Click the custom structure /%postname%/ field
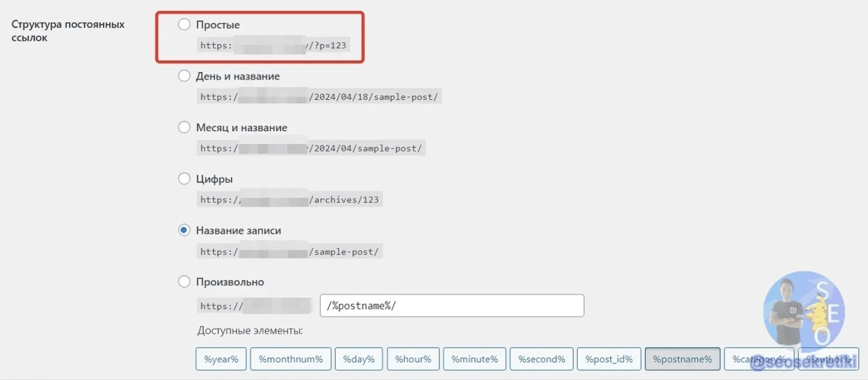This screenshot has width=868, height=380. coord(452,306)
